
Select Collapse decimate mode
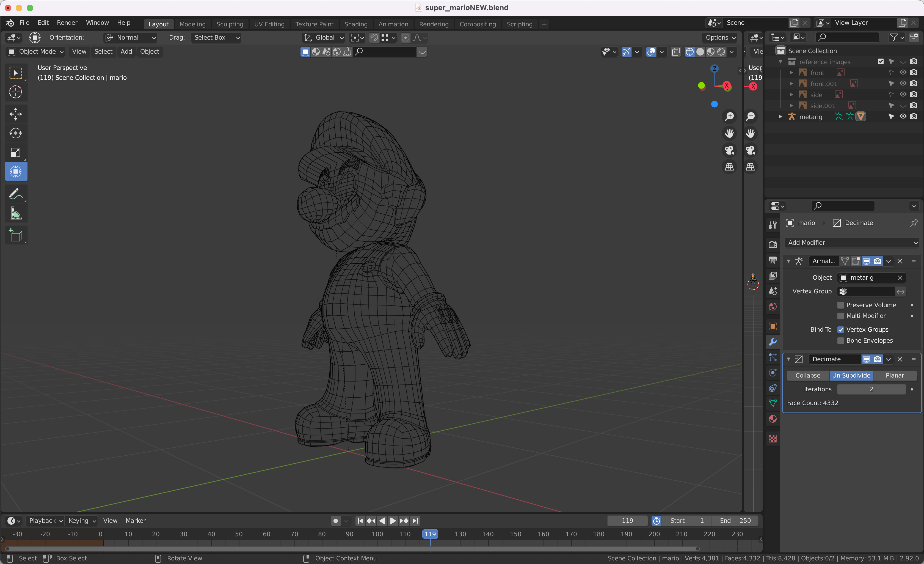[x=808, y=375]
